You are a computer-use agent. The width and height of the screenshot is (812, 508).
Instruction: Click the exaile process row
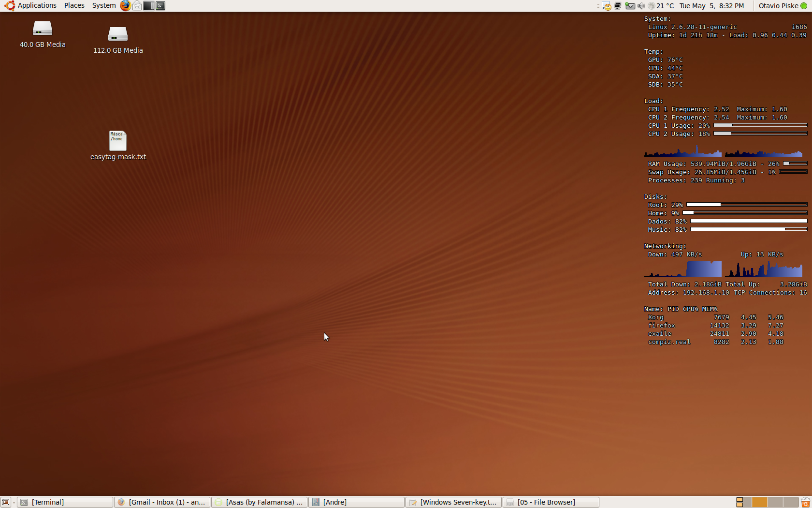point(715,334)
